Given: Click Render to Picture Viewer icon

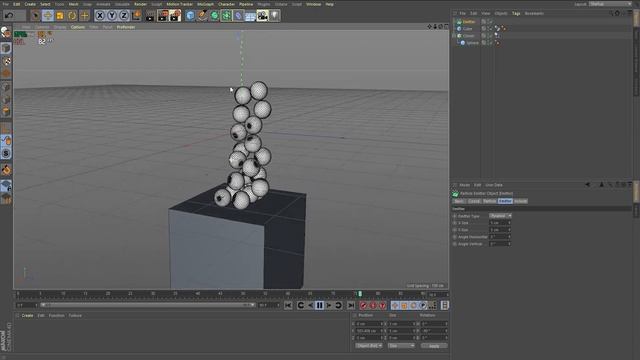Looking at the screenshot, I should pyautogui.click(x=162, y=16).
